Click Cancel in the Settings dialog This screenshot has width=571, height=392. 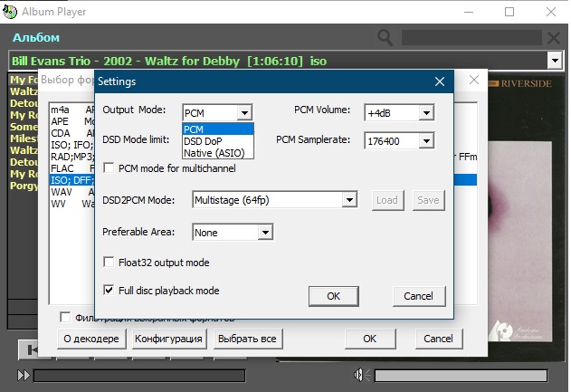click(x=419, y=296)
